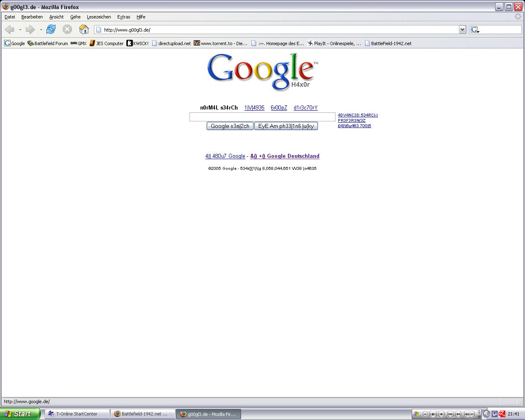
Task: Open the Gehe menu
Action: [x=75, y=17]
